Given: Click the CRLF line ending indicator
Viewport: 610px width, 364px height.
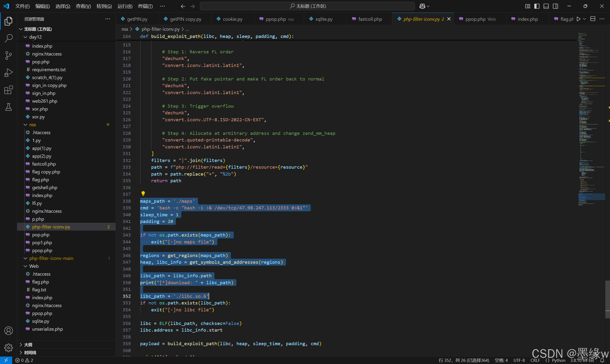Looking at the screenshot, I should point(535,360).
